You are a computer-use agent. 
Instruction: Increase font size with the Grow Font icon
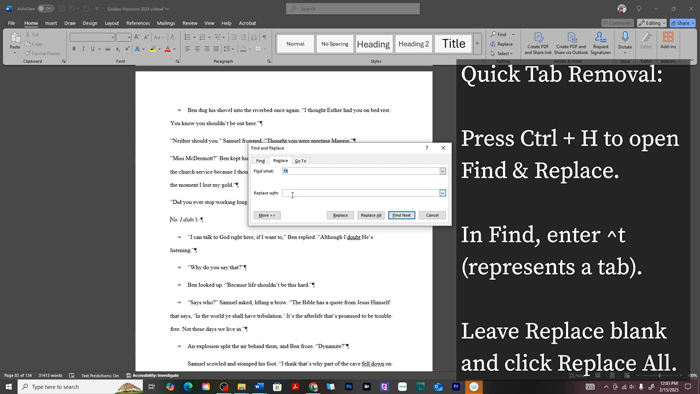(137, 37)
